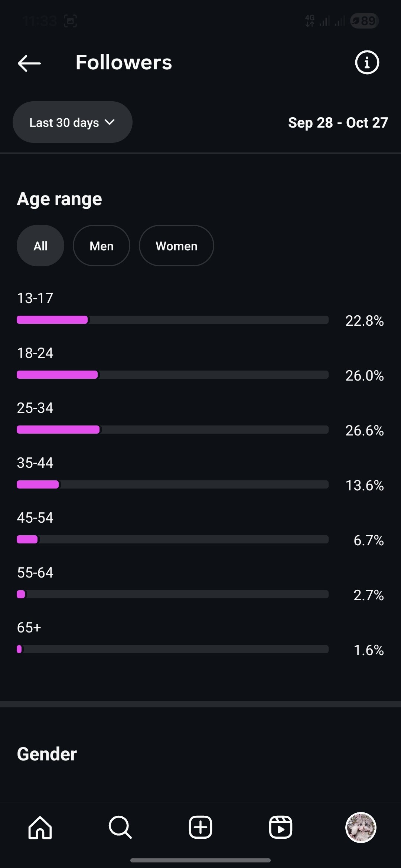
Task: Tap the Create new post plus icon
Action: (x=200, y=827)
